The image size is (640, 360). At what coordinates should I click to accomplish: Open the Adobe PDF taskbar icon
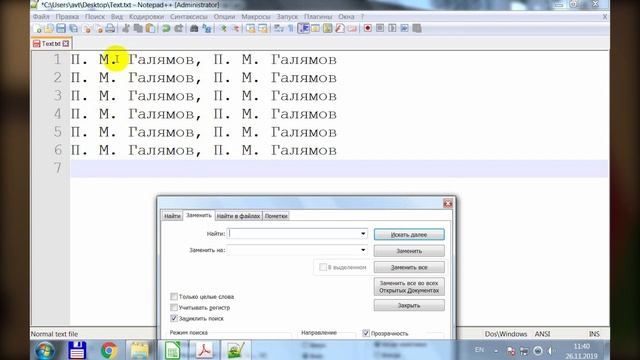(204, 350)
